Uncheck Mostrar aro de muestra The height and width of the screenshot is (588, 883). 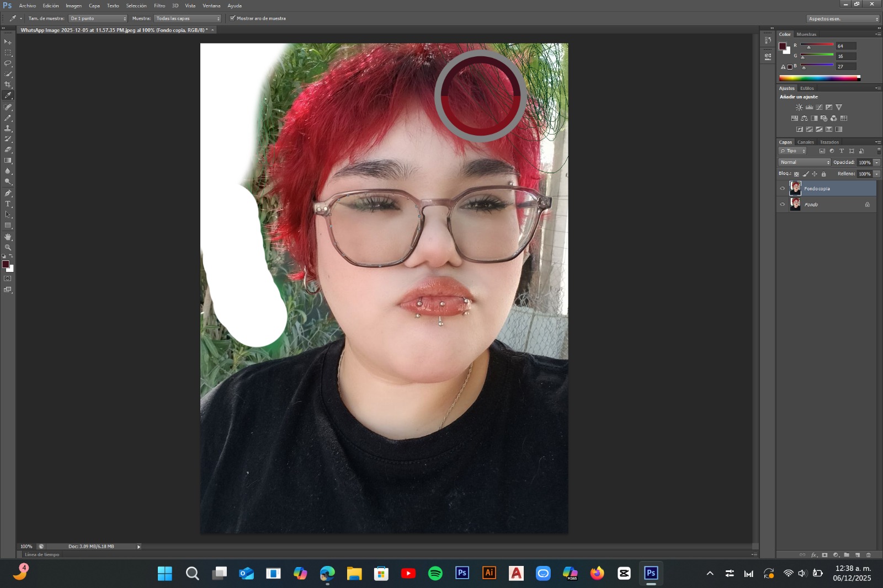pyautogui.click(x=232, y=18)
